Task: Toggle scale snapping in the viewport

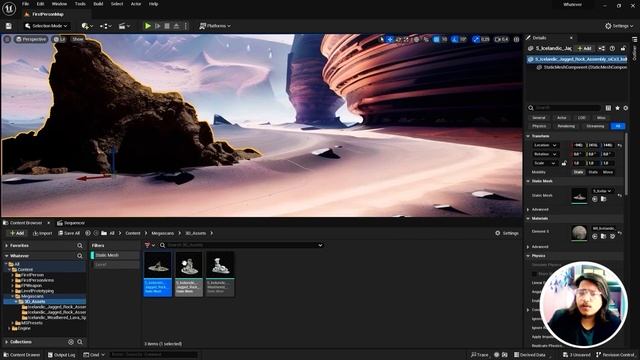Action: 476,39
